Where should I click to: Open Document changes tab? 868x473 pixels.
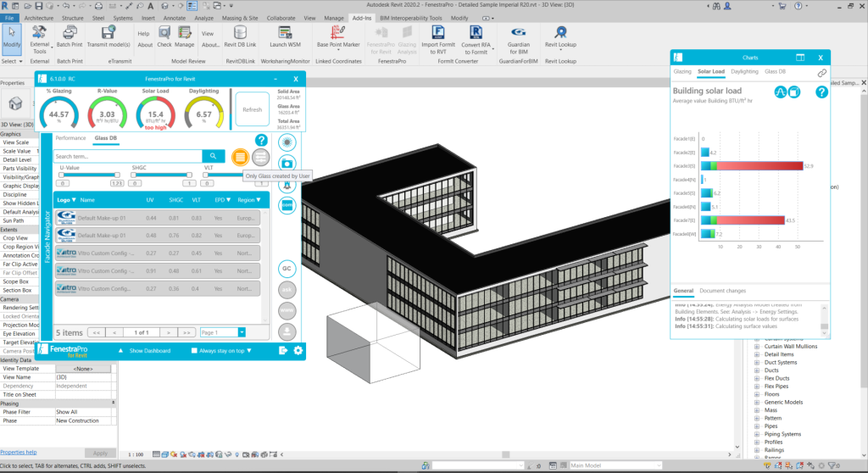(722, 291)
